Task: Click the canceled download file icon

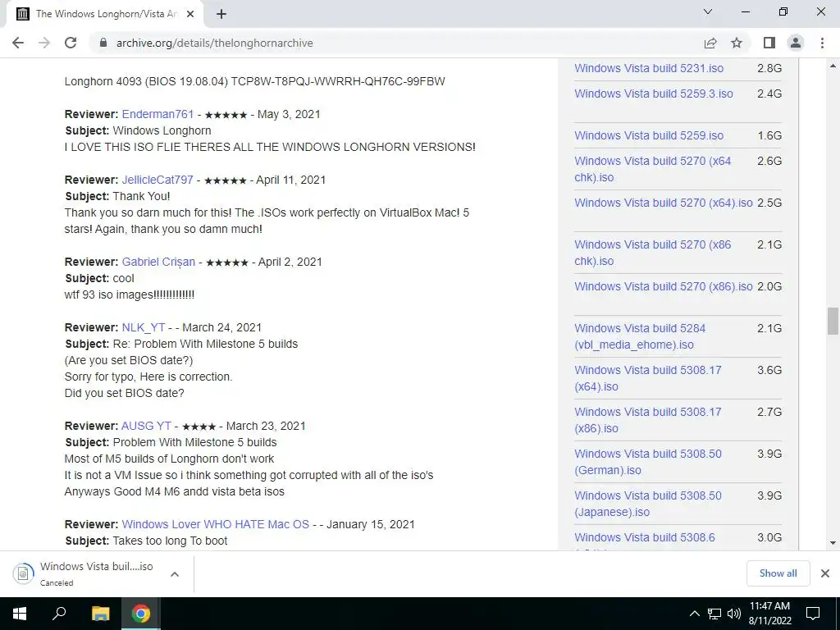Action: point(23,573)
